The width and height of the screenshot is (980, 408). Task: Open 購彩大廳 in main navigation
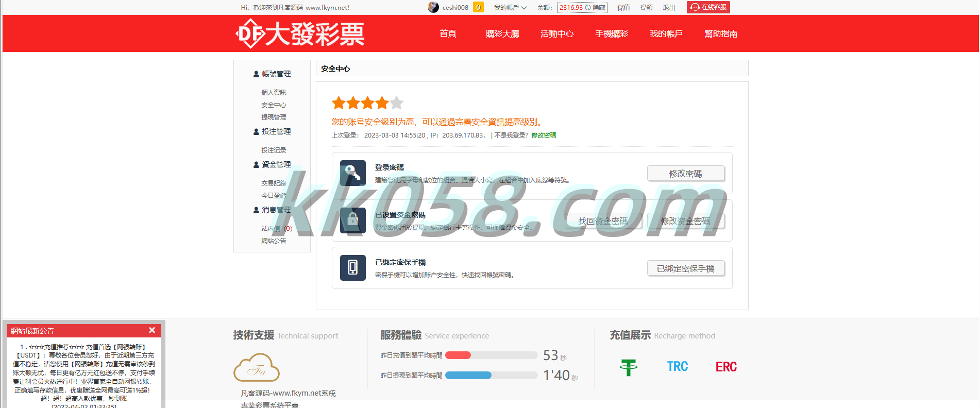coord(502,34)
